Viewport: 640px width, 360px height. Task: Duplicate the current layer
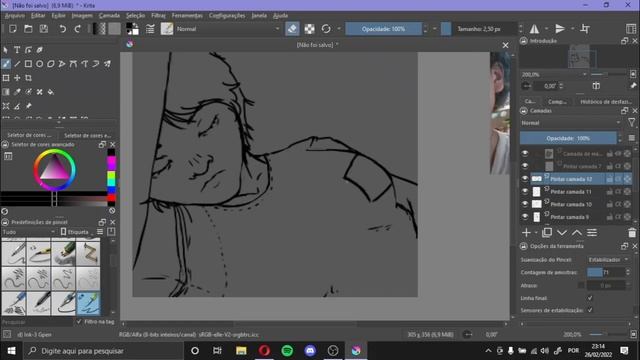[x=547, y=233]
